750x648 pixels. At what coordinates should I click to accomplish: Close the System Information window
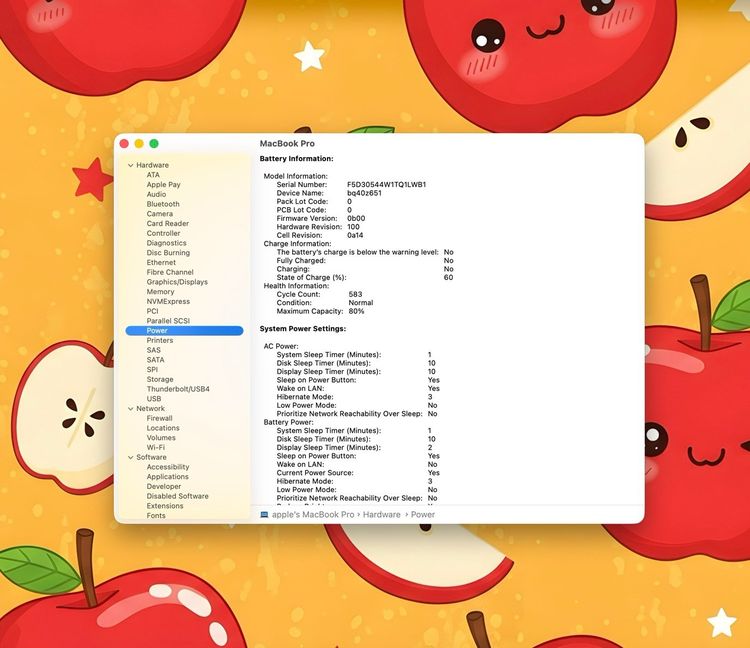(x=124, y=143)
